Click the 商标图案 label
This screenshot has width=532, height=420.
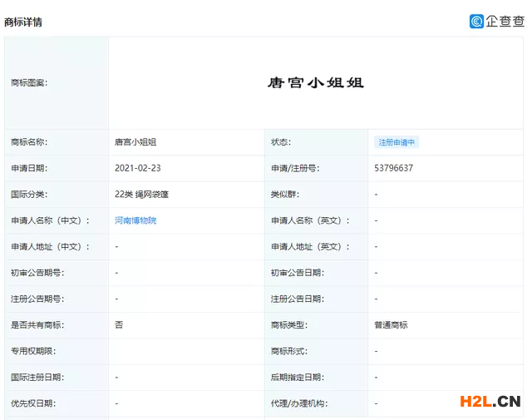(29, 82)
